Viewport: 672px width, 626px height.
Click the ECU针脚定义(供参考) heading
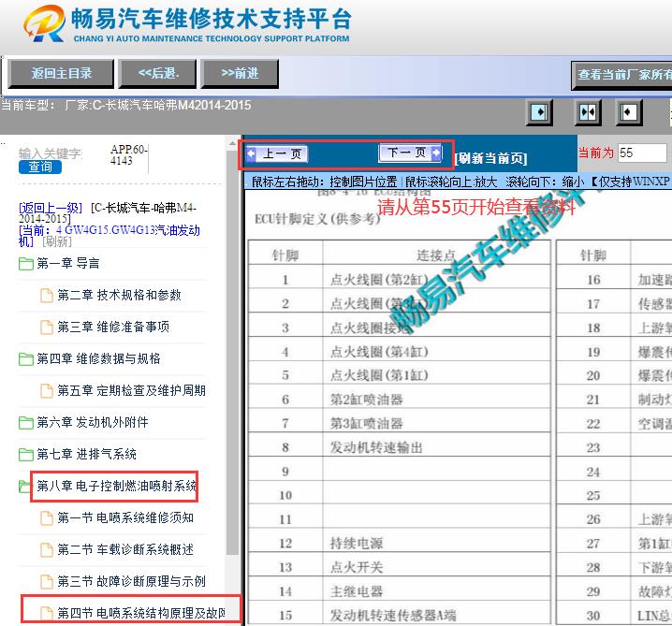click(x=317, y=219)
